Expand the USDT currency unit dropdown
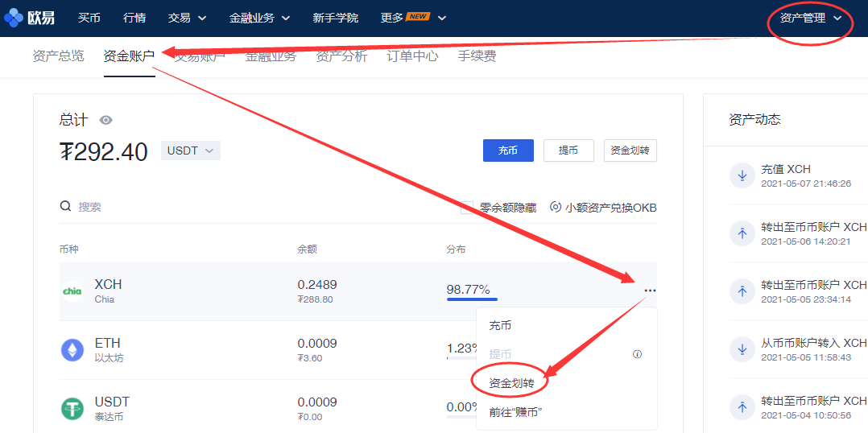The height and width of the screenshot is (433, 868). [x=191, y=151]
